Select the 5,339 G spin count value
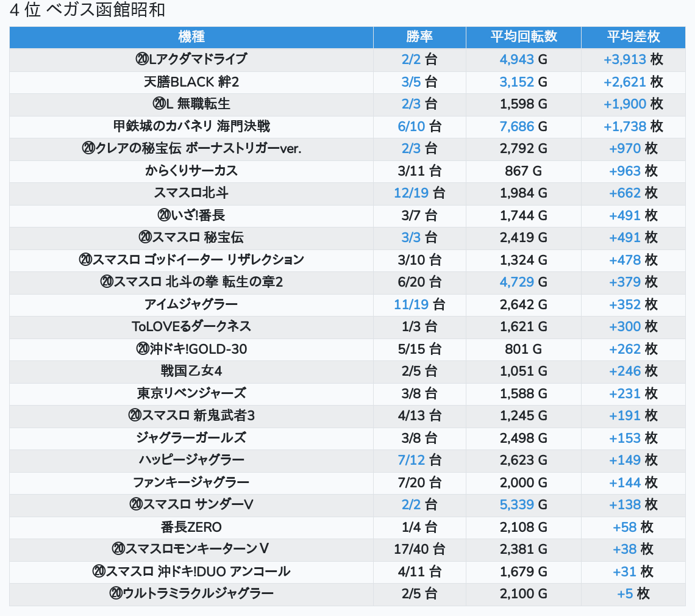 click(x=517, y=504)
